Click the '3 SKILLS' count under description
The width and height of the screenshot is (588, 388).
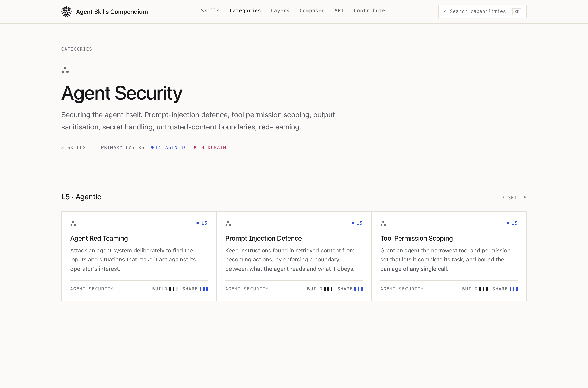coord(73,147)
